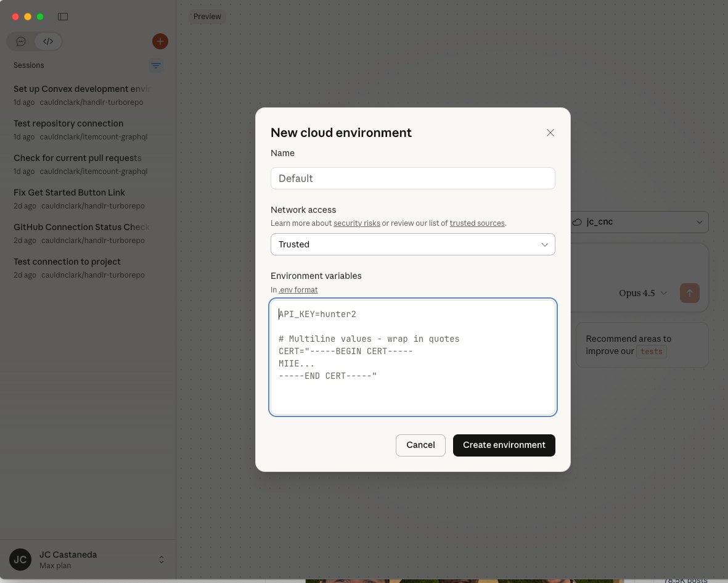Open the security risks link
This screenshot has height=583, width=728.
[356, 223]
